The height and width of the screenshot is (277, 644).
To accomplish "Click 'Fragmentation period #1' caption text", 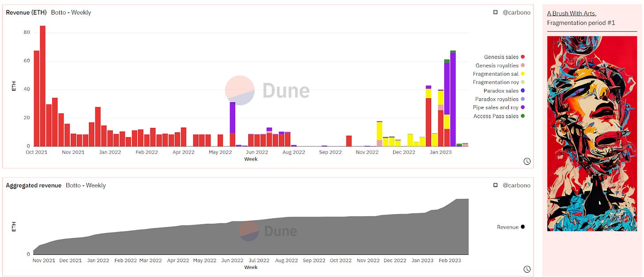I will pyautogui.click(x=581, y=23).
